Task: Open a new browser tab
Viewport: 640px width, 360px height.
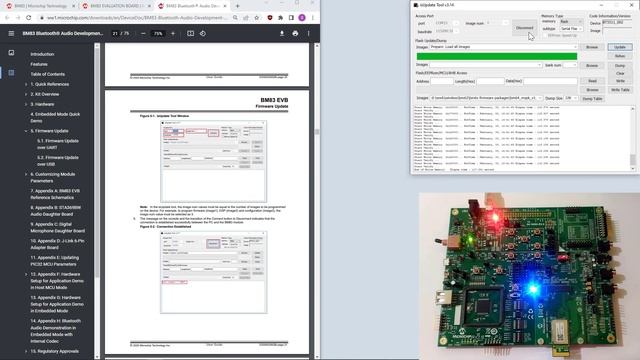Action: (238, 6)
